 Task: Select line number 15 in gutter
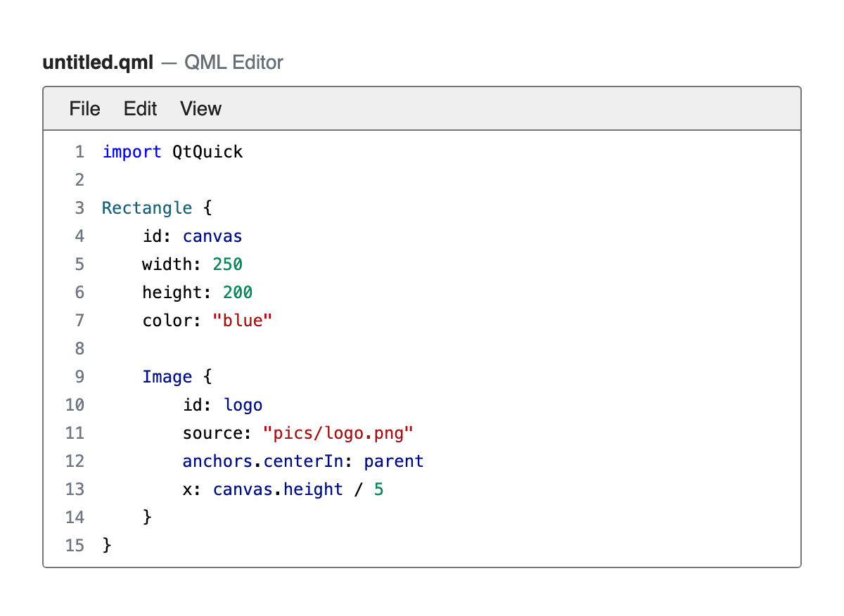point(74,546)
